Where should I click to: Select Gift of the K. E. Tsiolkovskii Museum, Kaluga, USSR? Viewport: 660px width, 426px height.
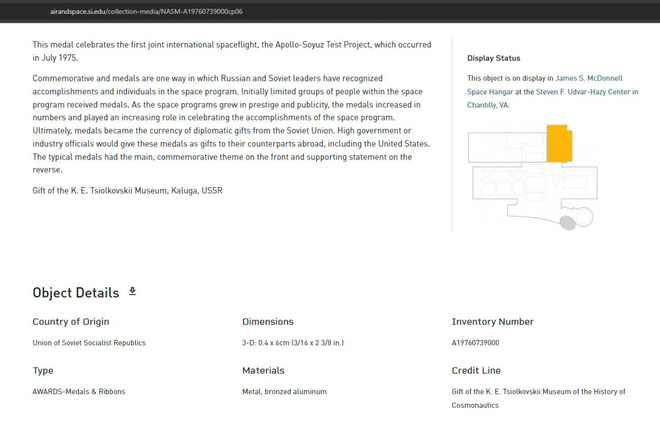click(127, 191)
